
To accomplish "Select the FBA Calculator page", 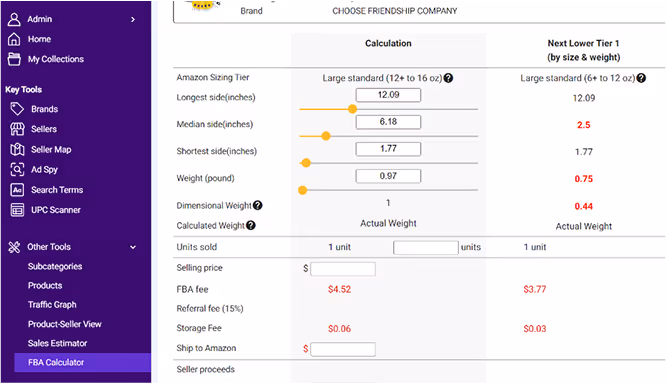I will tap(82, 363).
